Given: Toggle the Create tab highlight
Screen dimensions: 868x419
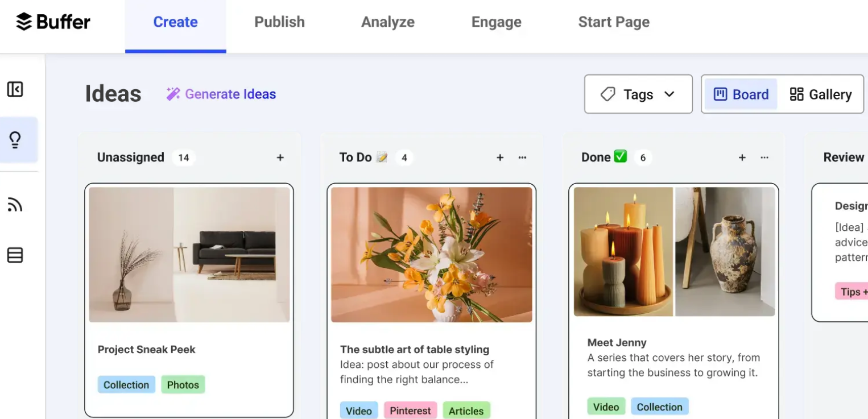Looking at the screenshot, I should (175, 22).
